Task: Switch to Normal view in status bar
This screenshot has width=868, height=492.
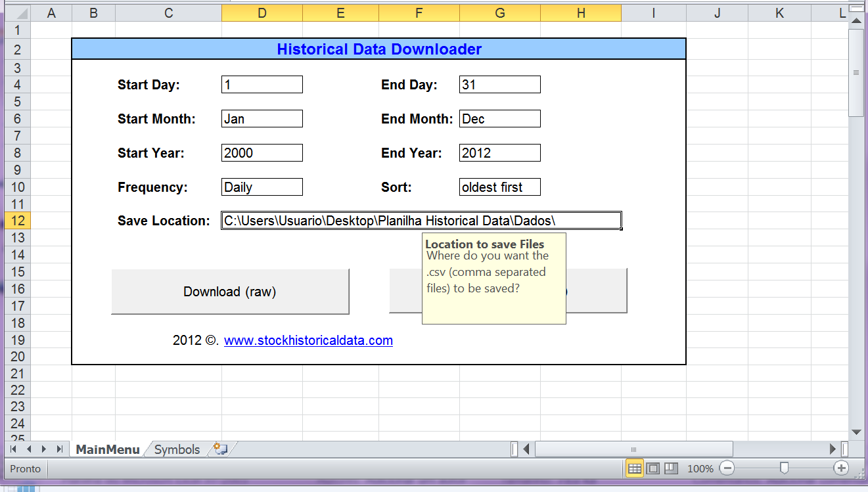Action: click(x=635, y=468)
